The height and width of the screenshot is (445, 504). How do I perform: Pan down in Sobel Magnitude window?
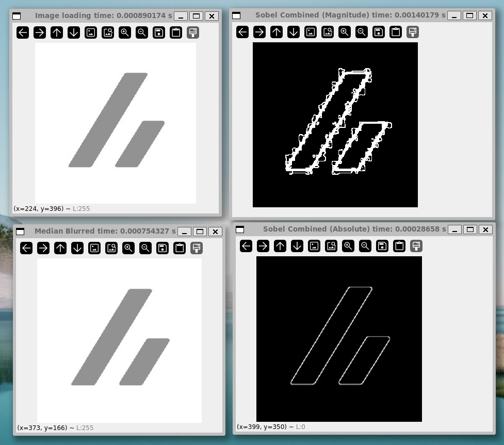(x=294, y=32)
